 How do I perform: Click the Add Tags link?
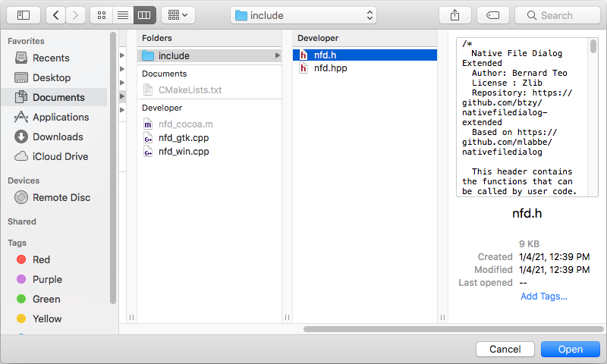(543, 296)
